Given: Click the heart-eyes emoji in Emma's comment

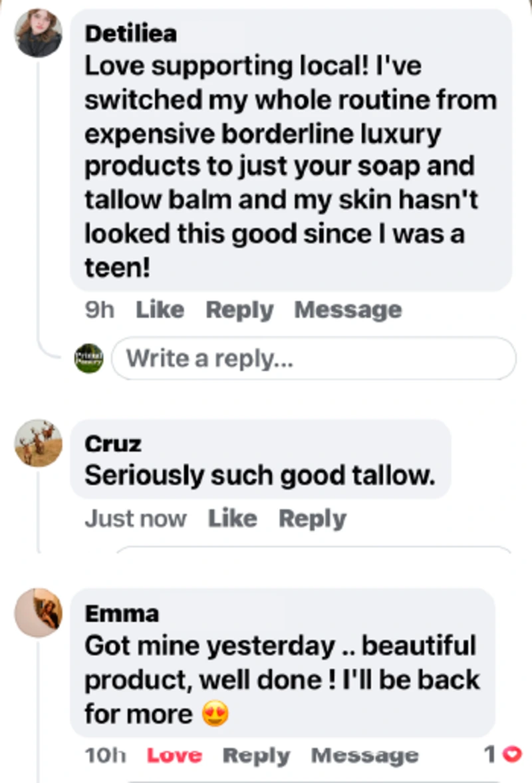Looking at the screenshot, I should 215,714.
